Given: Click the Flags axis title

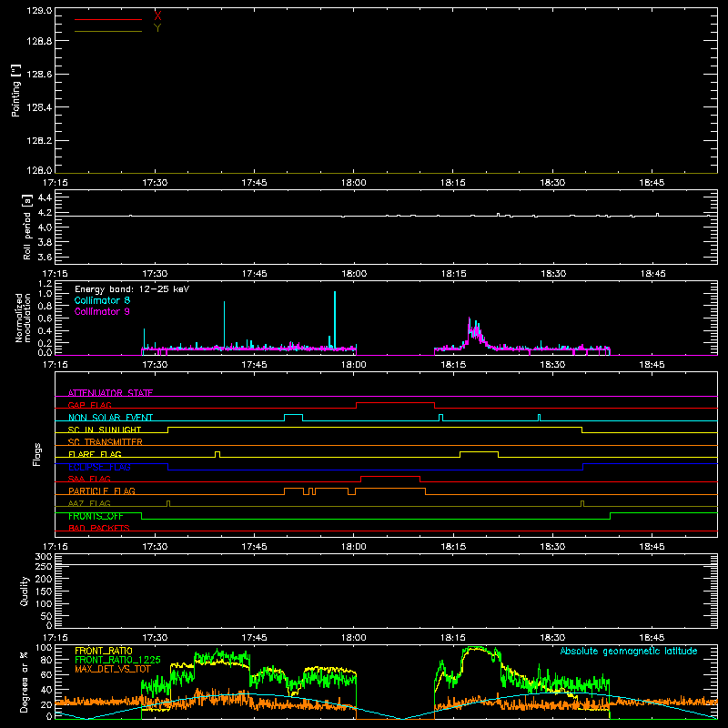Looking at the screenshot, I should click(x=37, y=454).
